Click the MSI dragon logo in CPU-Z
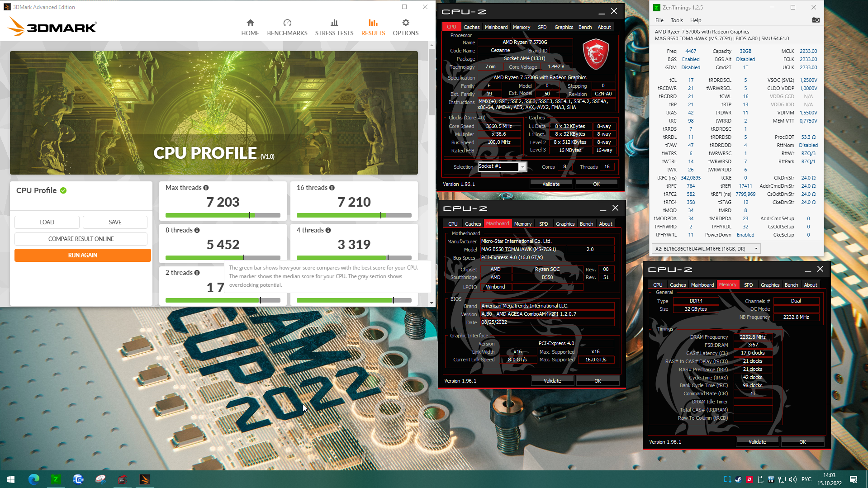Image resolution: width=868 pixels, height=488 pixels. click(596, 54)
